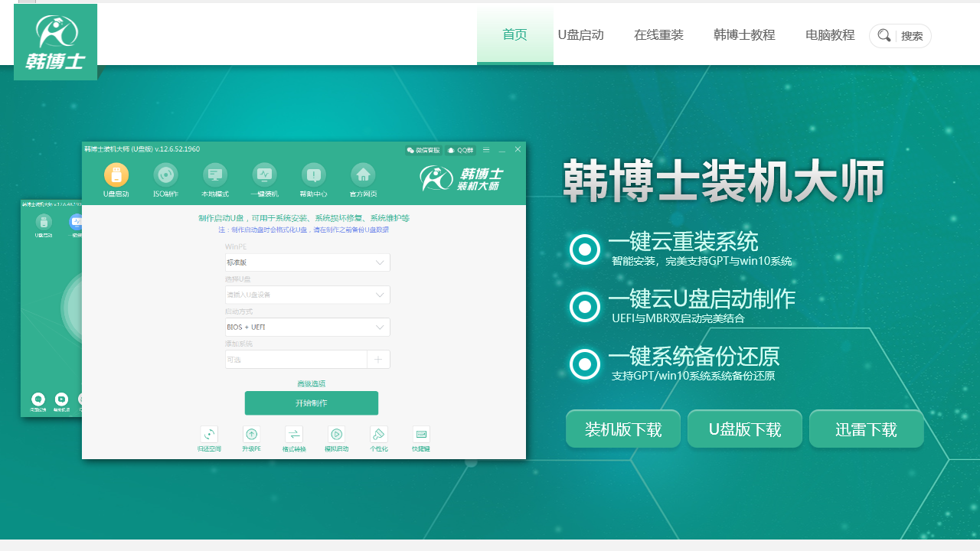Click the U盘版下载 download button
Screen dimensions: 980x551
click(745, 429)
